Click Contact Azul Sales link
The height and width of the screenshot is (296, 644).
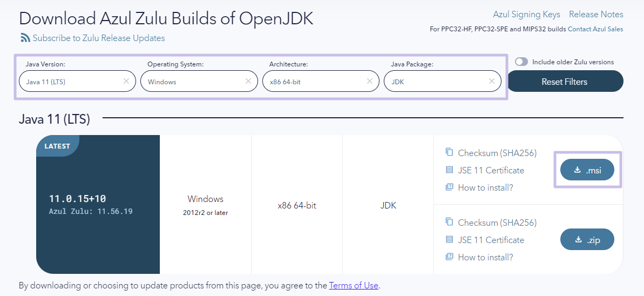coord(595,29)
